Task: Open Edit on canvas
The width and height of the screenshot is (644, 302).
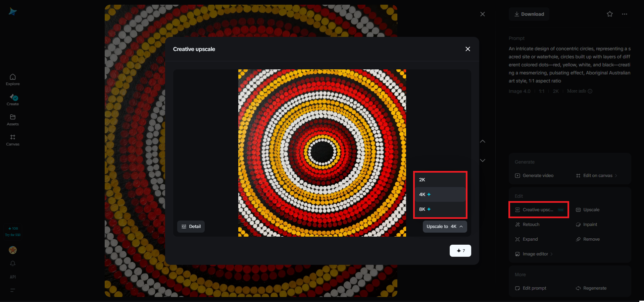Action: click(x=596, y=176)
